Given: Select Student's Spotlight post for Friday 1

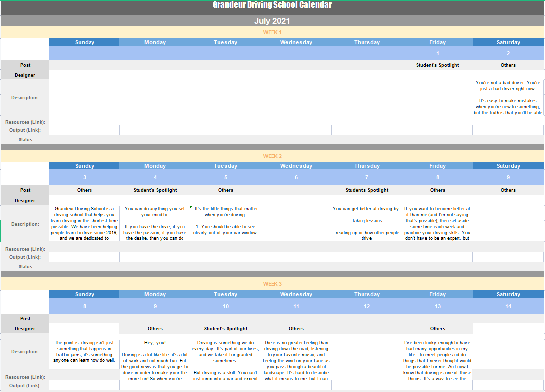Looking at the screenshot, I should 437,65.
